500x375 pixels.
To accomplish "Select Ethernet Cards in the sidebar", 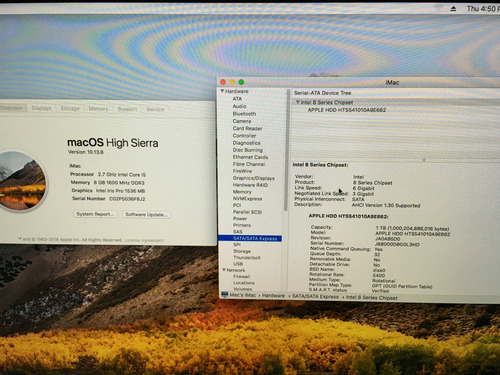I will [x=250, y=157].
